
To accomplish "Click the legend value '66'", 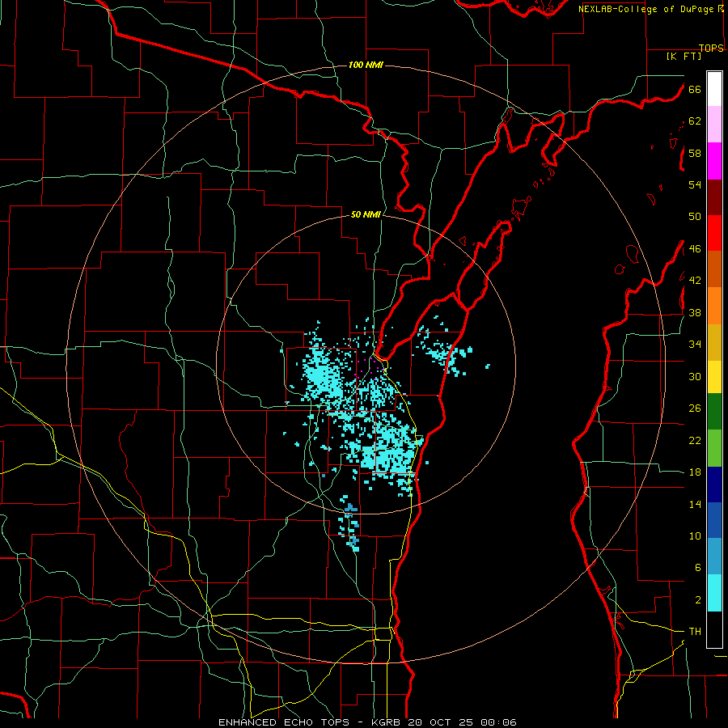I will click(695, 90).
